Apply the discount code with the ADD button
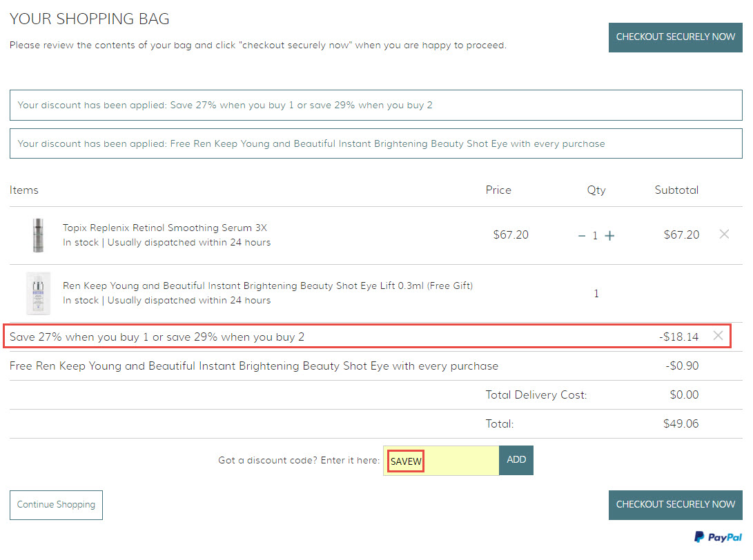753x560 pixels. pyautogui.click(x=516, y=460)
